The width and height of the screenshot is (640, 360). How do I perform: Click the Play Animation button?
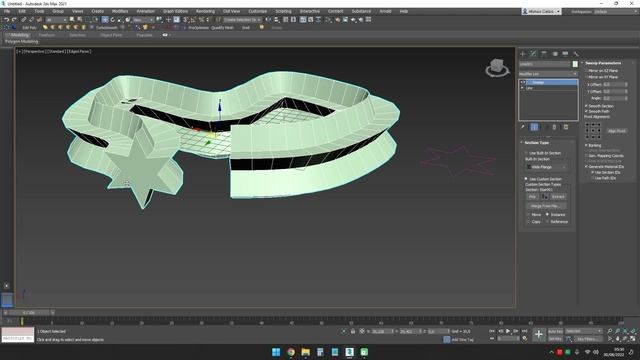tap(508, 331)
